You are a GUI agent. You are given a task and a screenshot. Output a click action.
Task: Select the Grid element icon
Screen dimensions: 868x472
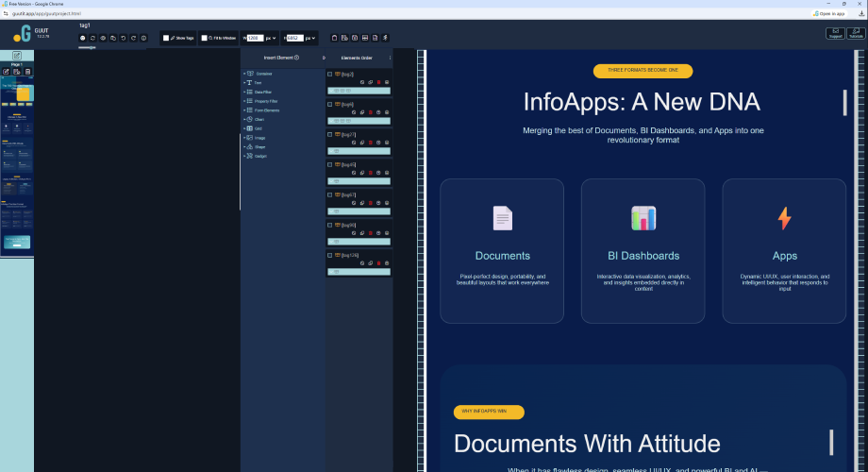click(x=249, y=128)
